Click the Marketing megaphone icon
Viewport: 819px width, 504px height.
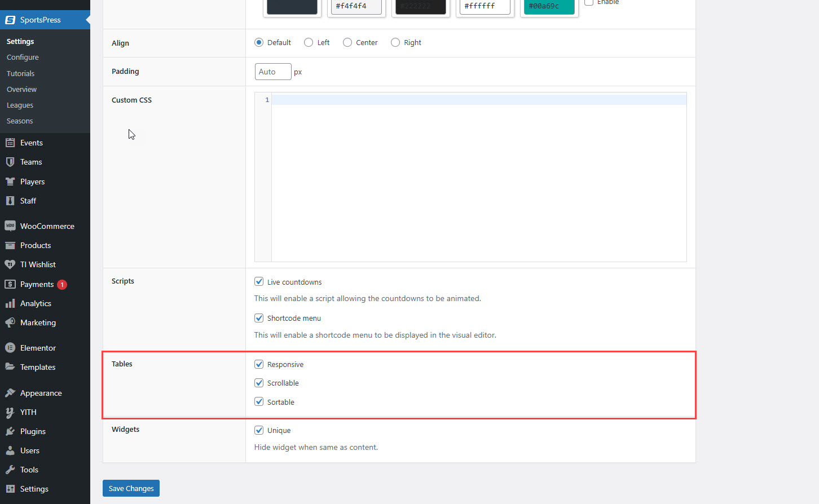(x=10, y=322)
